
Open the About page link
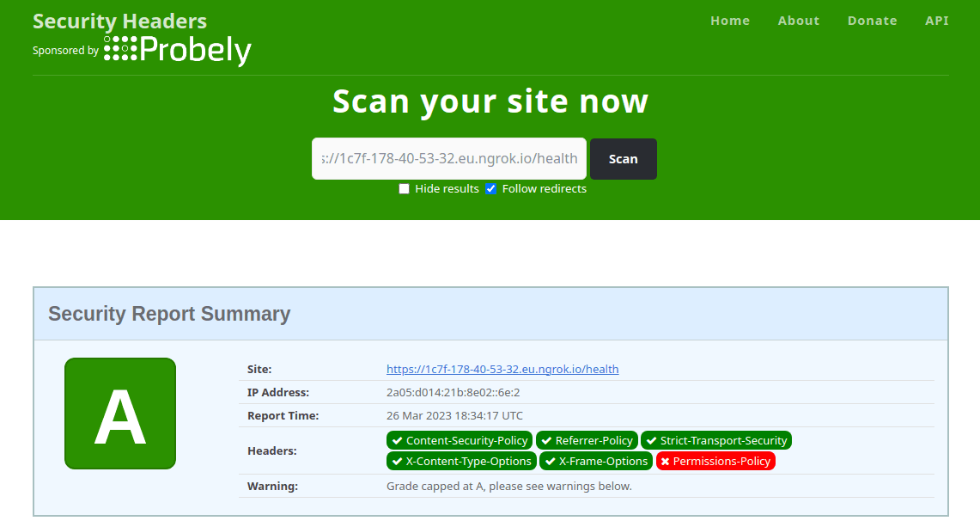click(798, 21)
